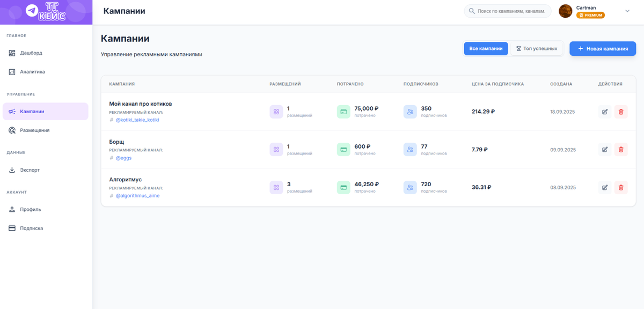This screenshot has width=644, height=309.
Task: Select the Подписка card icon
Action: pyautogui.click(x=11, y=227)
